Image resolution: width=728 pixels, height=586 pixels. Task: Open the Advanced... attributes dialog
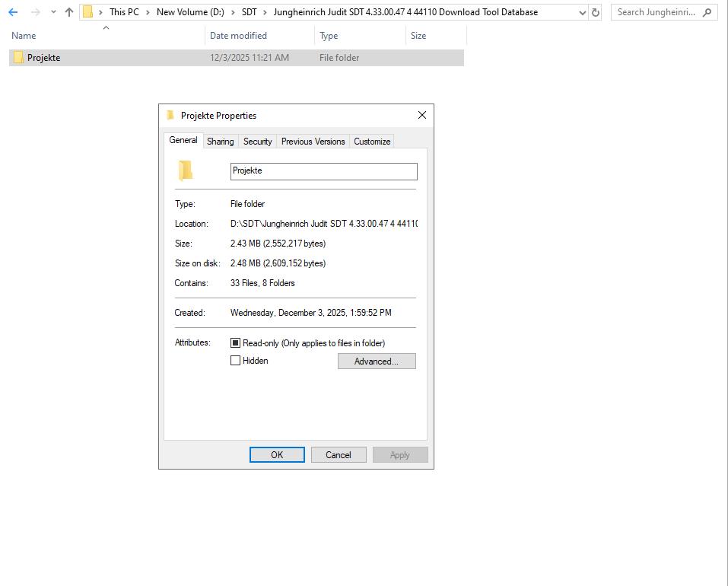pos(377,361)
